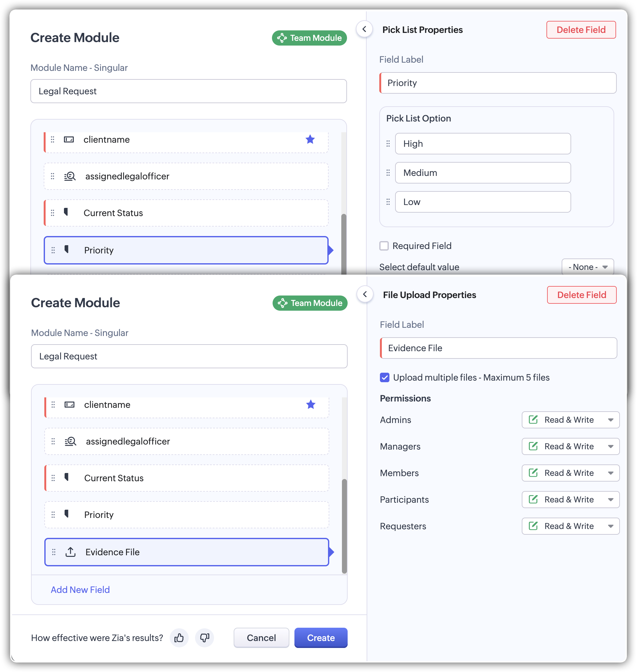This screenshot has height=672, width=637.
Task: Change the Members permission dropdown
Action: (x=571, y=473)
